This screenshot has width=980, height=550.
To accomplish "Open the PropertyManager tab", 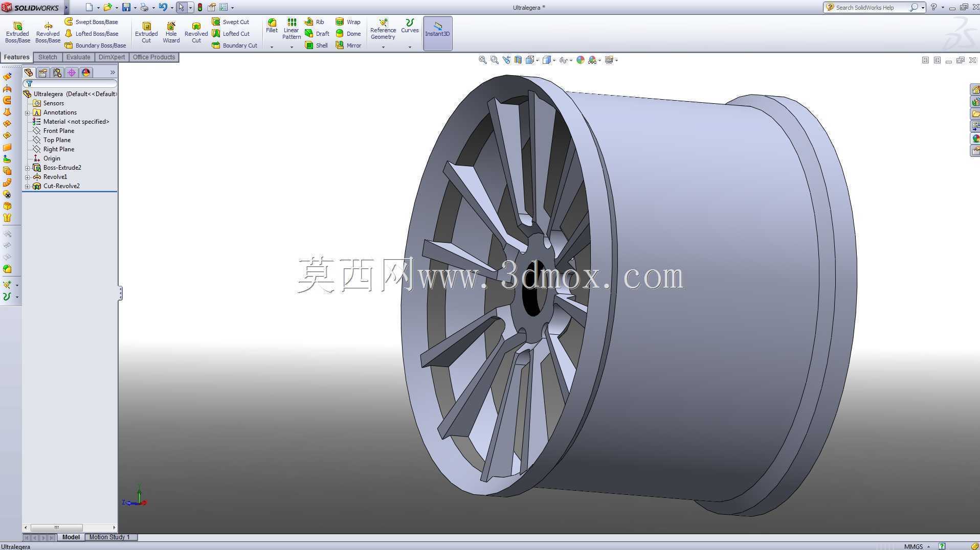I will pyautogui.click(x=43, y=73).
